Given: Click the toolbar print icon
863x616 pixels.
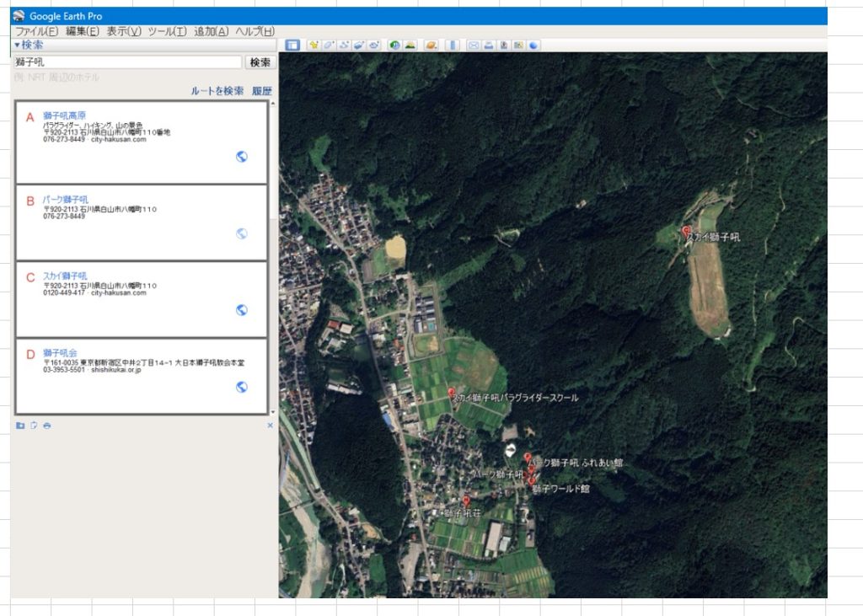Looking at the screenshot, I should pos(488,46).
